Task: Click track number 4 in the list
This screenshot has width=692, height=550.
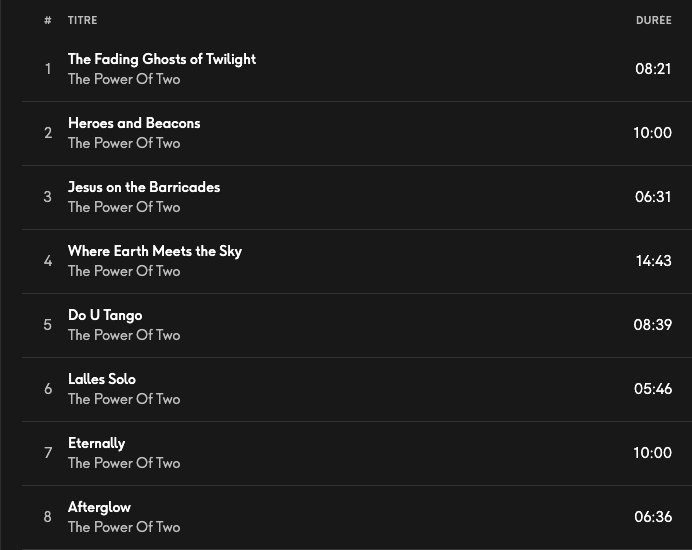Action: tap(47, 261)
